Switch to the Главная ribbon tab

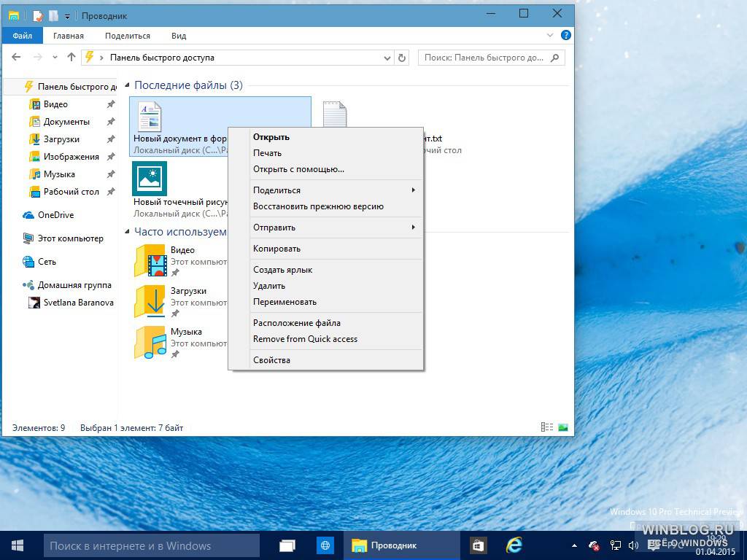click(x=68, y=36)
